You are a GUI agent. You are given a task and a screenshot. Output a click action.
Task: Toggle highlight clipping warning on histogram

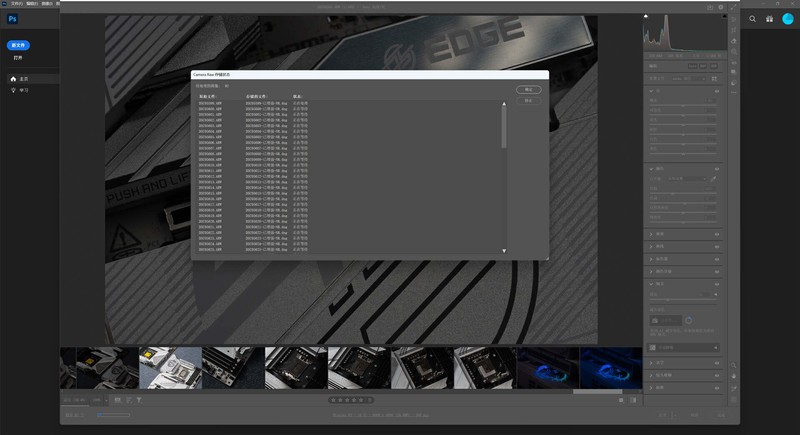pyautogui.click(x=724, y=16)
